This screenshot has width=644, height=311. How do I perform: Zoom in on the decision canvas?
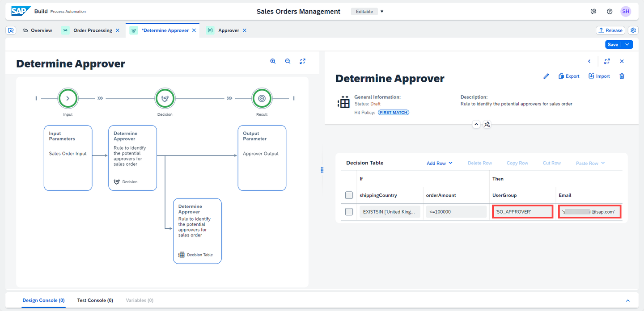[x=273, y=61]
